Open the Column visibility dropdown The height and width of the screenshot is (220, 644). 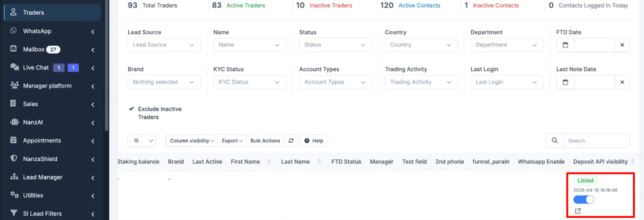point(192,141)
